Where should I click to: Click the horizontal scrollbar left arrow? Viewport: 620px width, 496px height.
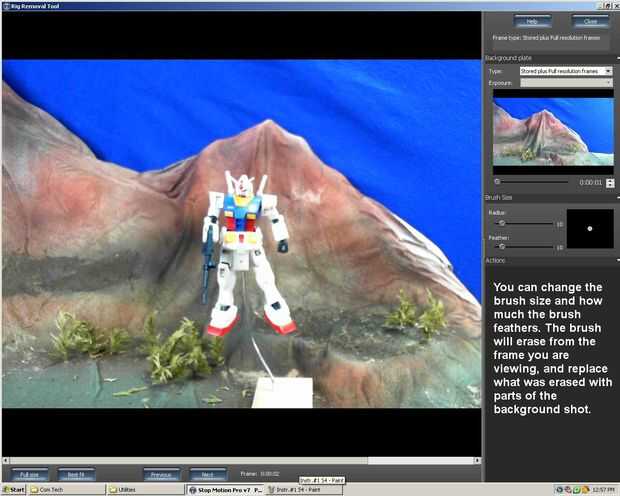coord(6,460)
